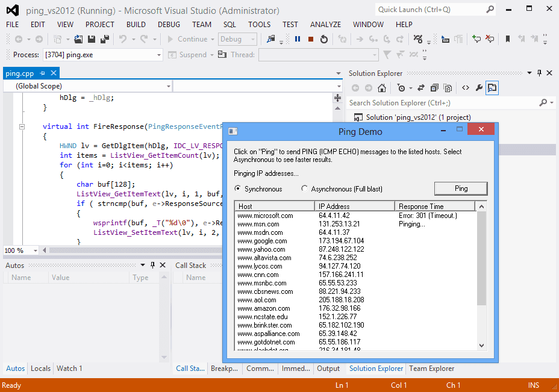Open the code editor members dropdown
Screen dimensions: 559x392
[x=339, y=86]
